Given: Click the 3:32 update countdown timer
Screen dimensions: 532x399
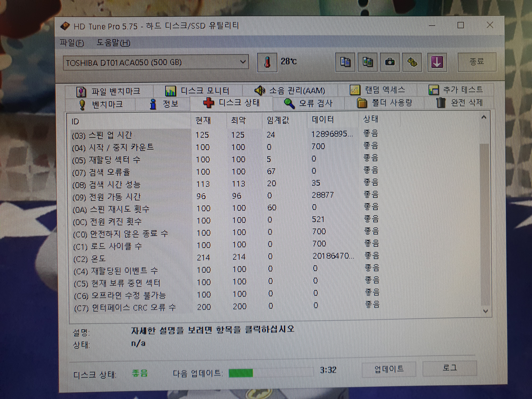Looking at the screenshot, I should point(328,370).
